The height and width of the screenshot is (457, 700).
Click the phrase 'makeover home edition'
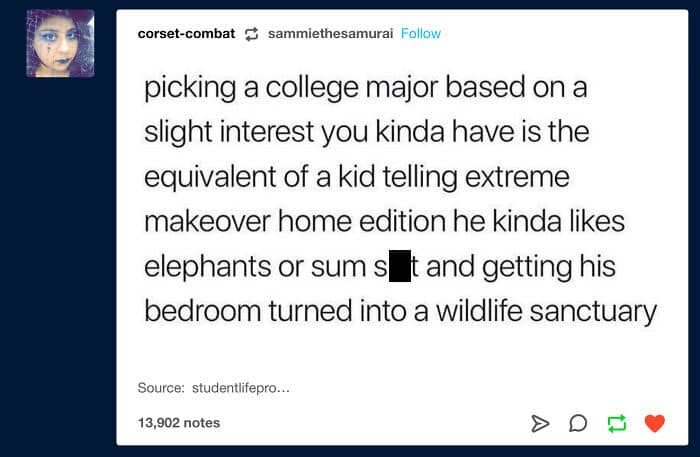pyautogui.click(x=295, y=221)
